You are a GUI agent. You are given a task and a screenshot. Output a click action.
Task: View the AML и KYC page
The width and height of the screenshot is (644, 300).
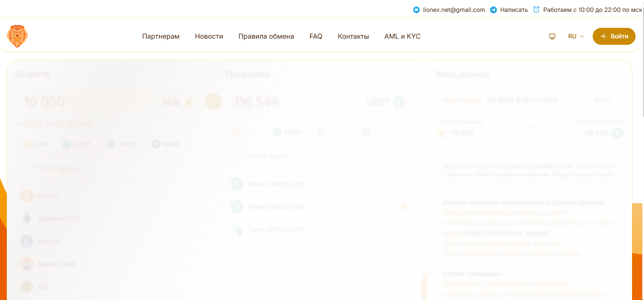tap(402, 36)
